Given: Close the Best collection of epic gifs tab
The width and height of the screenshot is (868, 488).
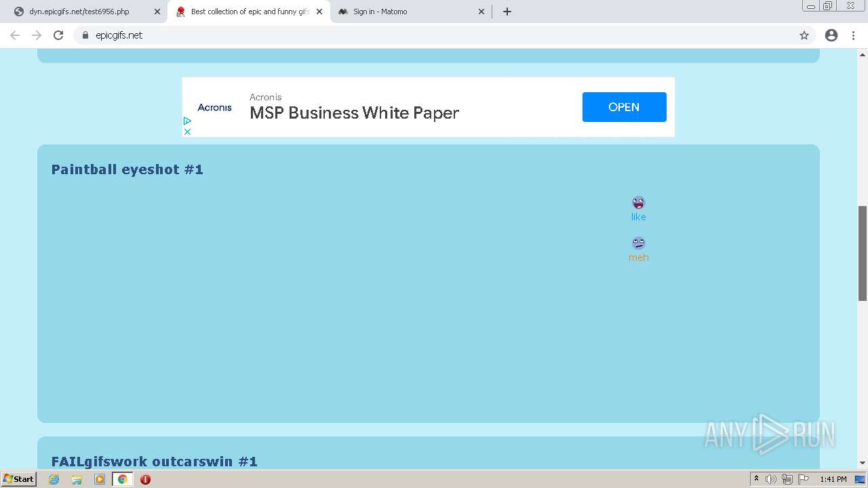Looking at the screenshot, I should click(x=319, y=12).
